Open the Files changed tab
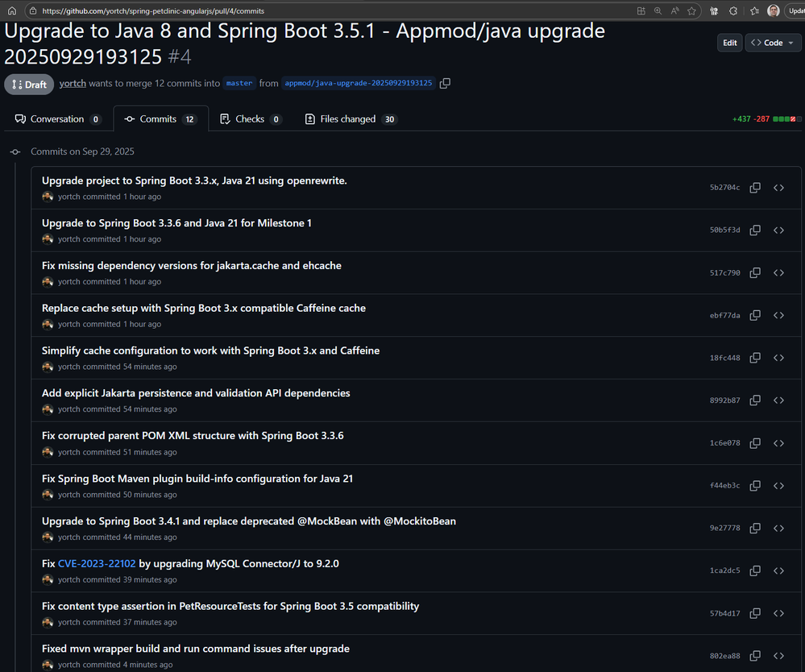Screen dimensions: 805x672 [x=351, y=119]
